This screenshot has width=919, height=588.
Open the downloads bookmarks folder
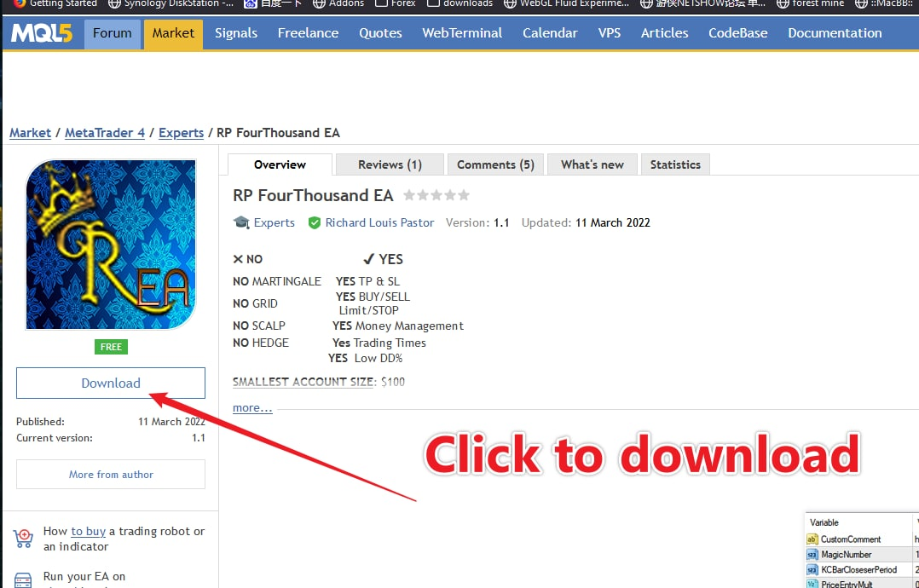(x=460, y=3)
